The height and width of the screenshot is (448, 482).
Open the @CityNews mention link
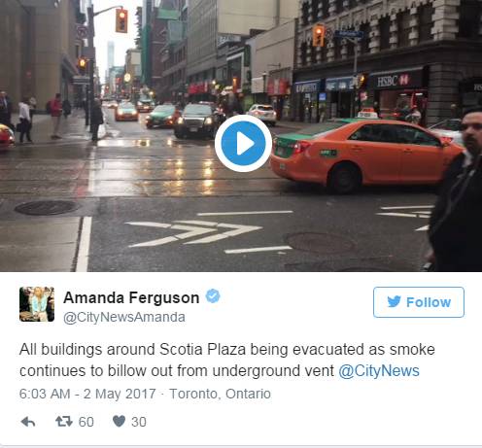(379, 371)
